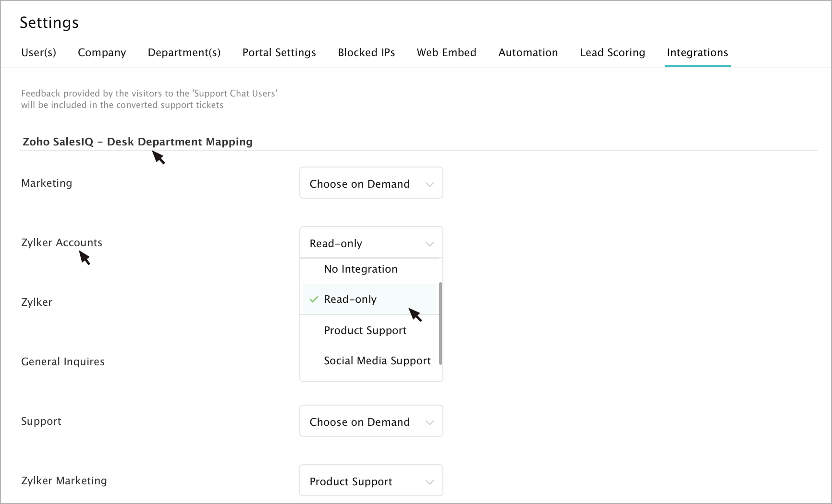832x504 pixels.
Task: Switch to the Web Embed tab
Action: (x=446, y=53)
